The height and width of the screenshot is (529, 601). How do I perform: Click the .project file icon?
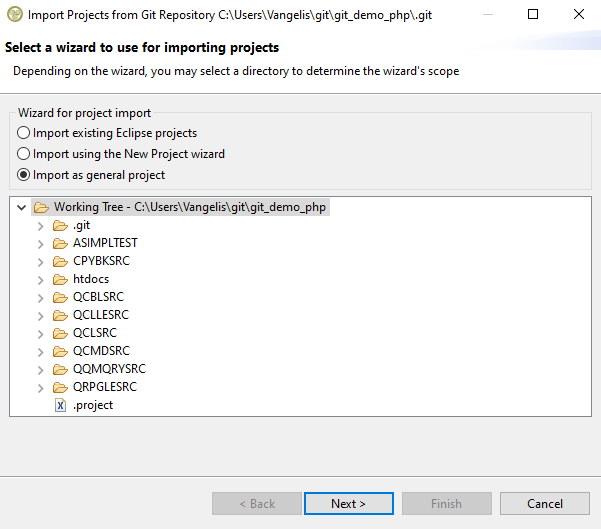click(60, 405)
